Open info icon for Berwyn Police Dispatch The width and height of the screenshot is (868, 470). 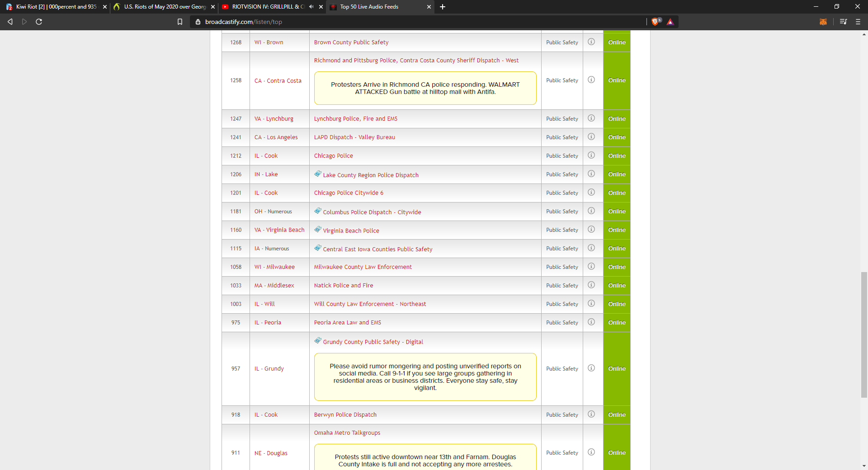click(591, 414)
